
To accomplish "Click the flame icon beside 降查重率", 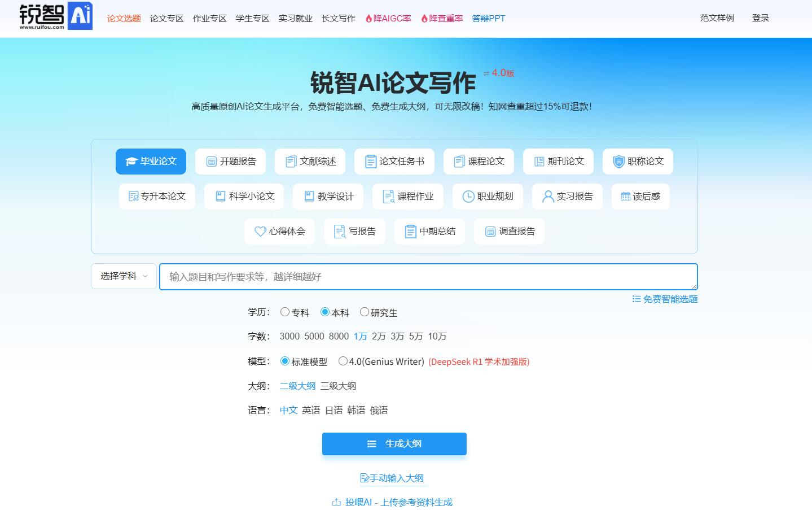I will coord(424,19).
